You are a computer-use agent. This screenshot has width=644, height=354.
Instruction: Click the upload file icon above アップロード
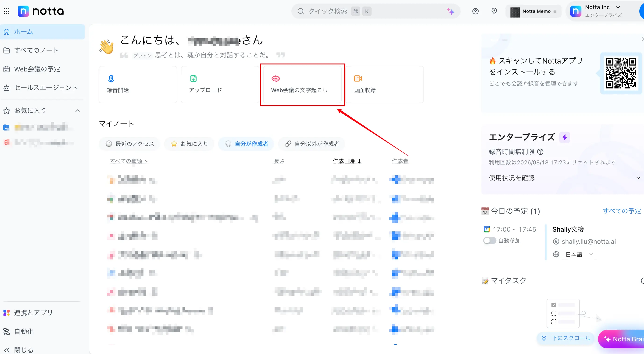point(193,78)
